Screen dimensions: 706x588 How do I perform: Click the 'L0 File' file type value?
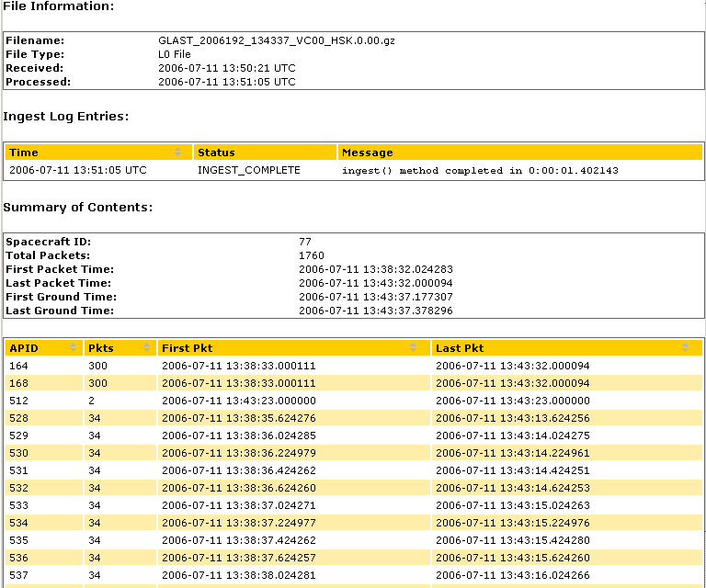[x=175, y=54]
